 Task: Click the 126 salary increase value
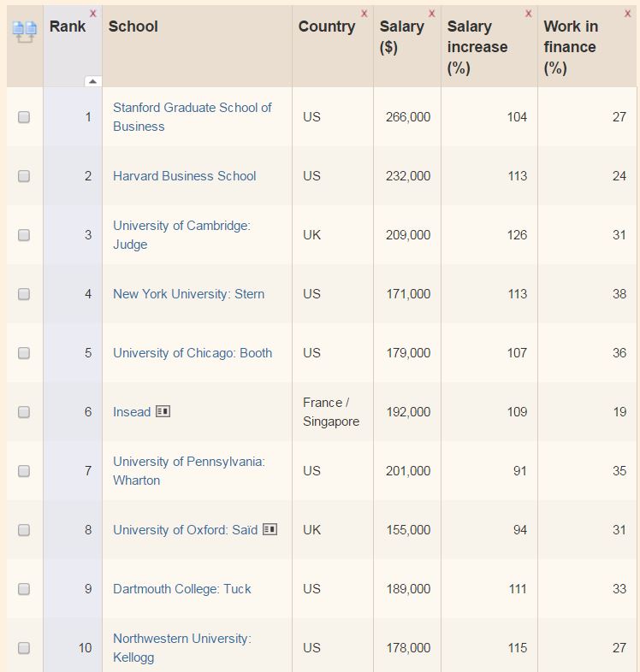pos(517,235)
